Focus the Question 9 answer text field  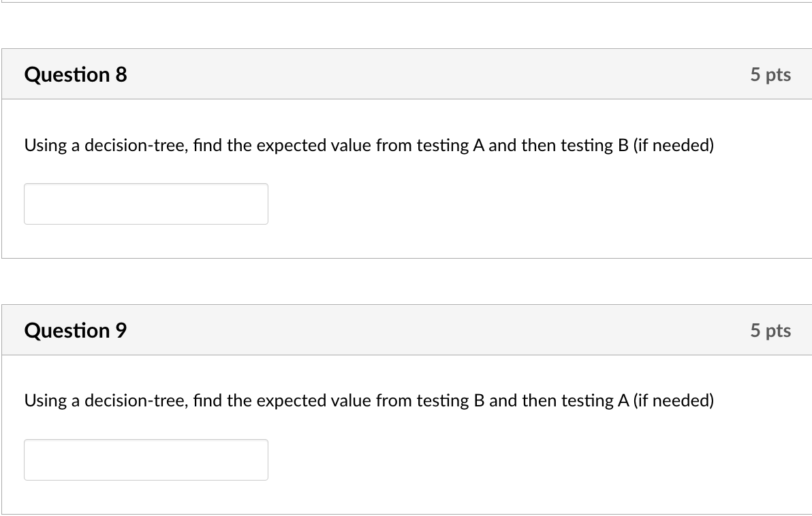pos(146,459)
